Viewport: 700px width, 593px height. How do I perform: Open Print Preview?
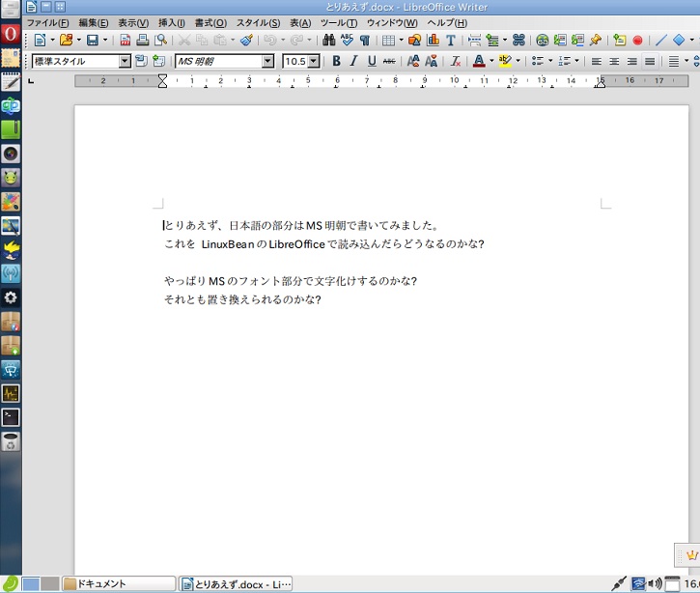(160, 41)
